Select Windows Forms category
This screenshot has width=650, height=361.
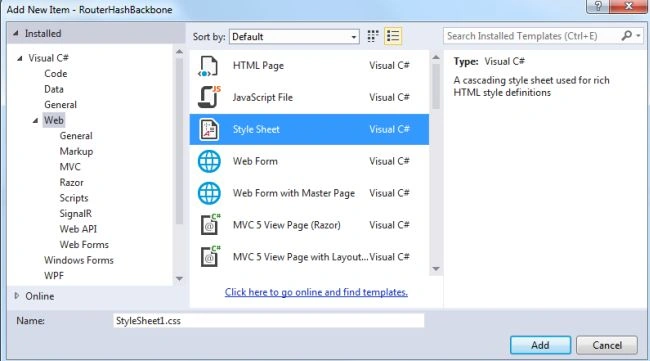pos(79,260)
